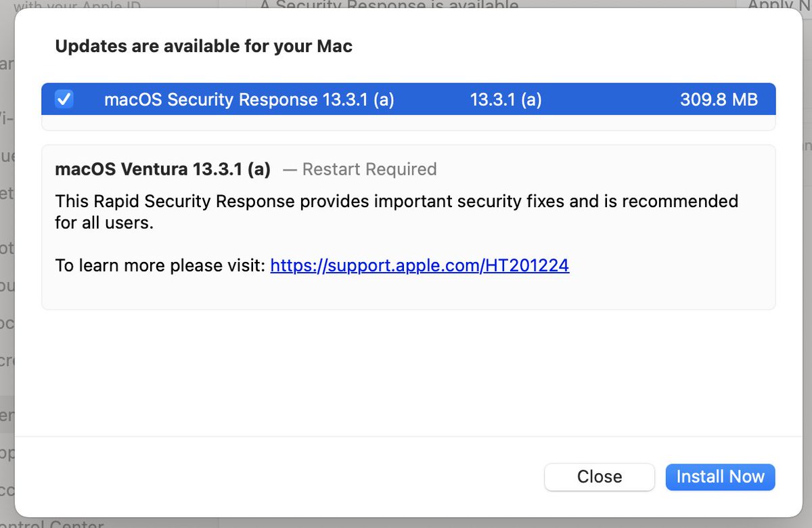Click the Install Now button

(720, 477)
